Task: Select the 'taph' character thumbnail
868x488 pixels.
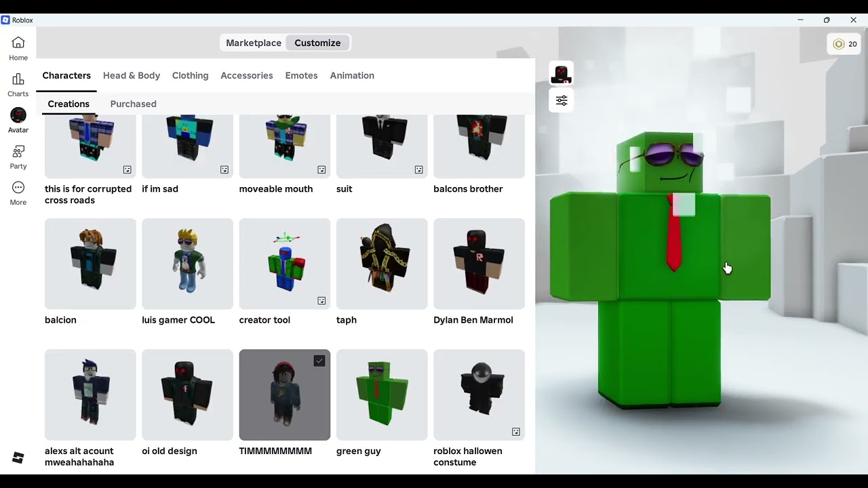Action: pyautogui.click(x=382, y=264)
